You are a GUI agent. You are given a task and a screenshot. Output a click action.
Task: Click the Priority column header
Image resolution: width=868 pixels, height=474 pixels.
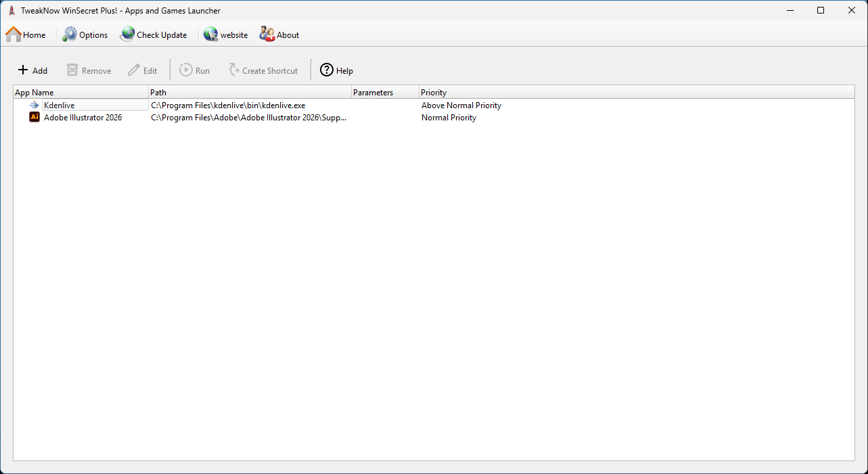(x=636, y=93)
